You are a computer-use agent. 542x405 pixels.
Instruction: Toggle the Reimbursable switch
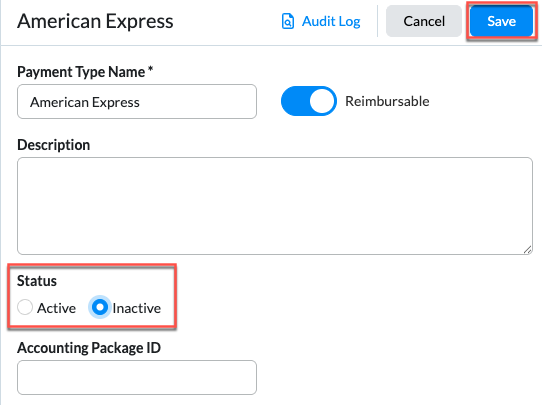pos(309,101)
